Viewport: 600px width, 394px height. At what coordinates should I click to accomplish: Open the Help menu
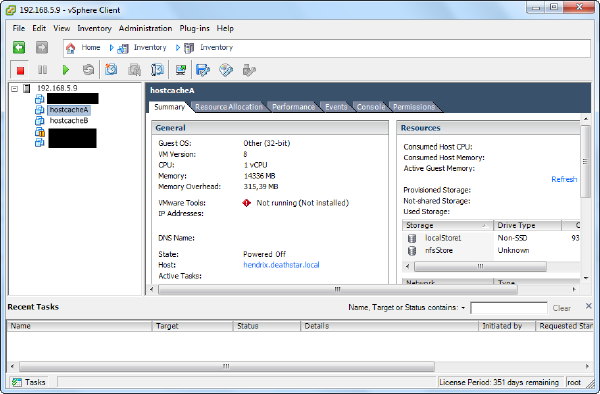point(225,28)
